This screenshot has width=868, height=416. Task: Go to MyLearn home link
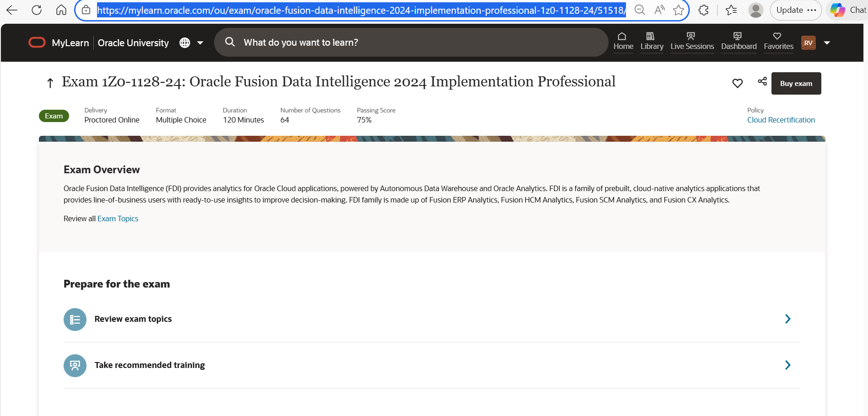(x=70, y=43)
